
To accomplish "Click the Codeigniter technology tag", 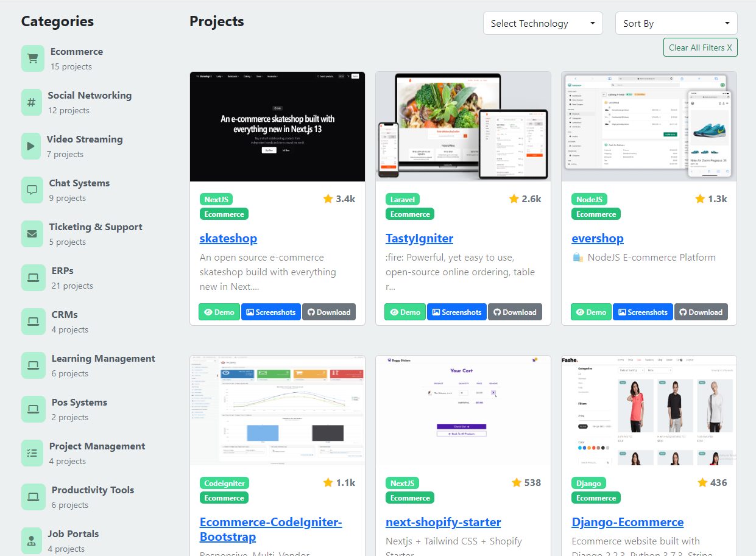I will (x=224, y=483).
